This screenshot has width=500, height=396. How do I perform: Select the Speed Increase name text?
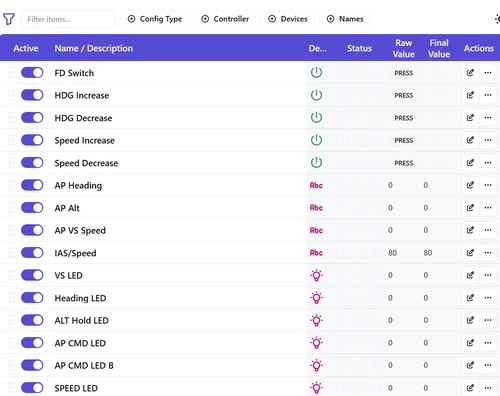point(85,140)
